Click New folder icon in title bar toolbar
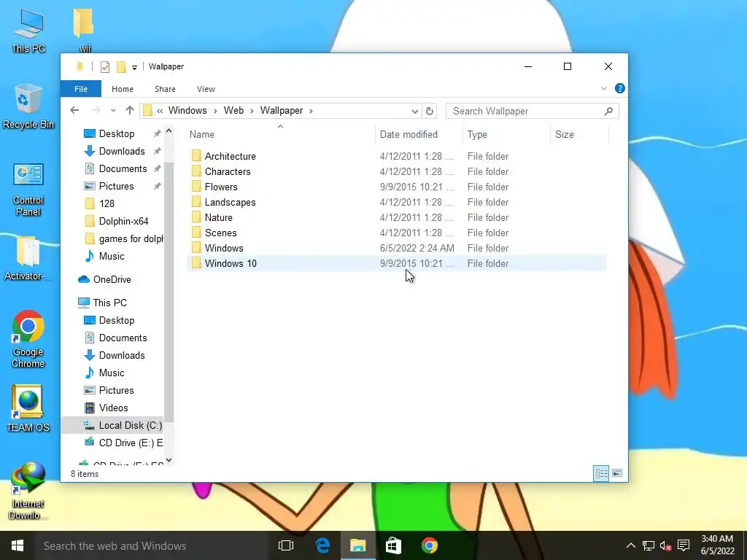Screen dimensions: 747x560 [122, 66]
